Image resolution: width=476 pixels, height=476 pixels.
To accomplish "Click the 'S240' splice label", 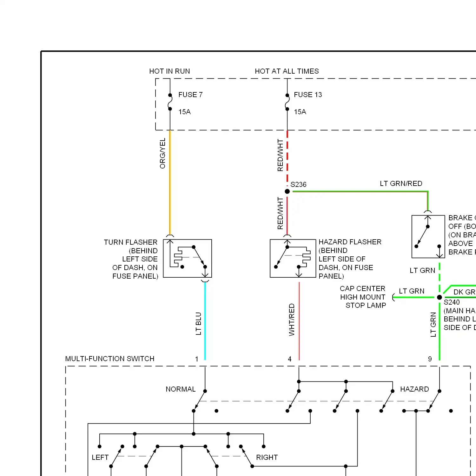I will (452, 302).
